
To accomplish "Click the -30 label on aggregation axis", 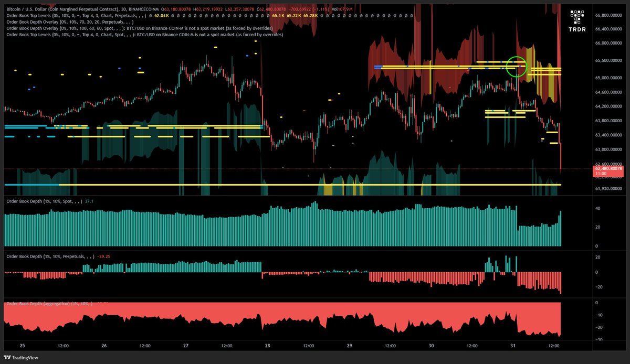I will pyautogui.click(x=598, y=339).
